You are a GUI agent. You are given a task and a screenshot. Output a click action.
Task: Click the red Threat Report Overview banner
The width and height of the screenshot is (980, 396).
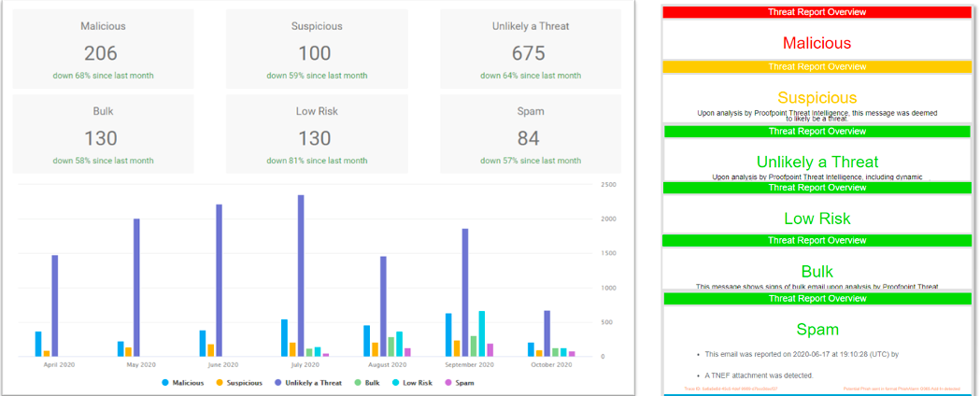[817, 12]
